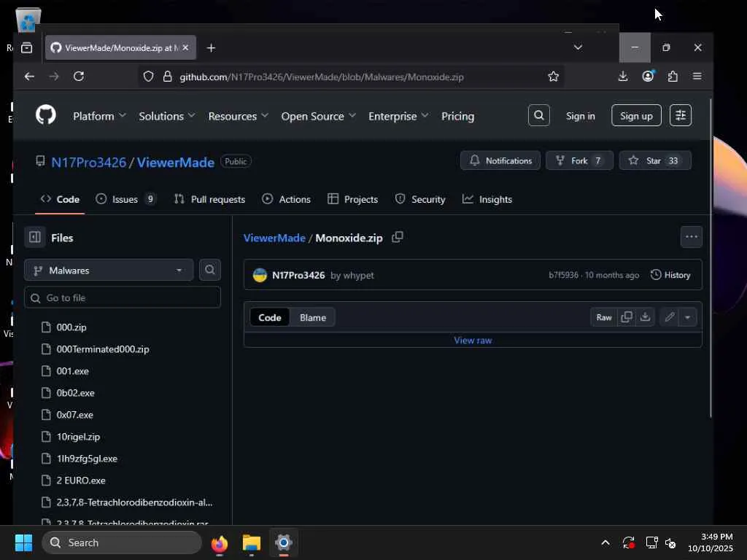This screenshot has height=560, width=747.
Task: Click the Sign in link
Action: click(580, 116)
